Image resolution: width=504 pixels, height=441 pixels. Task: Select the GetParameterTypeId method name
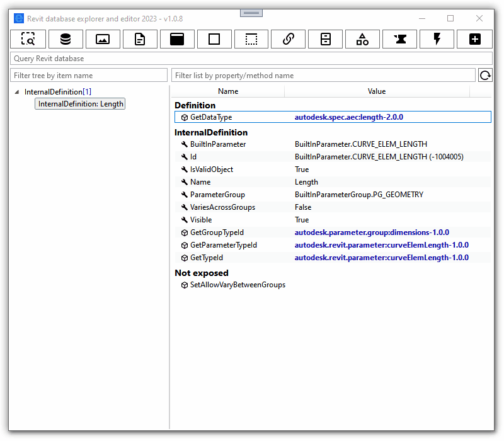[224, 245]
